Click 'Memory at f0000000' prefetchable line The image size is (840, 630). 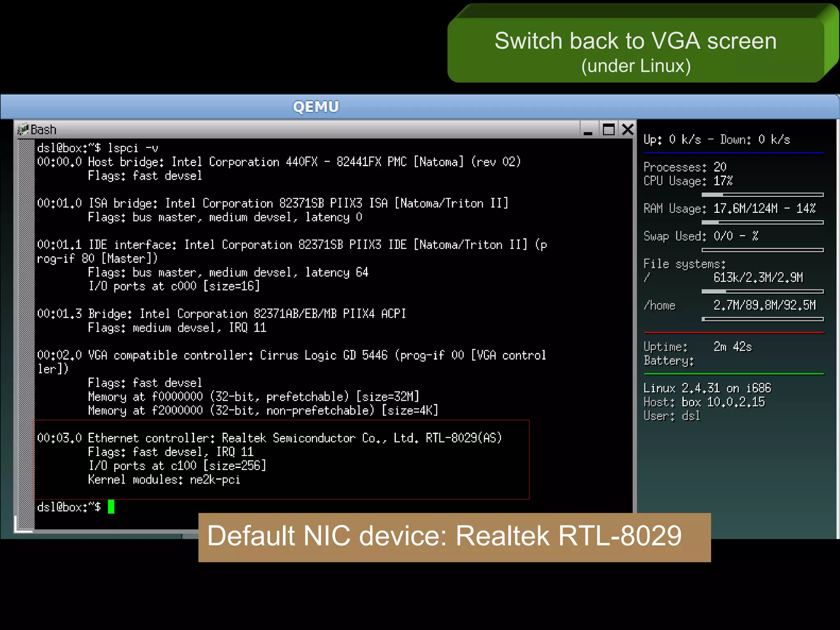click(x=254, y=397)
